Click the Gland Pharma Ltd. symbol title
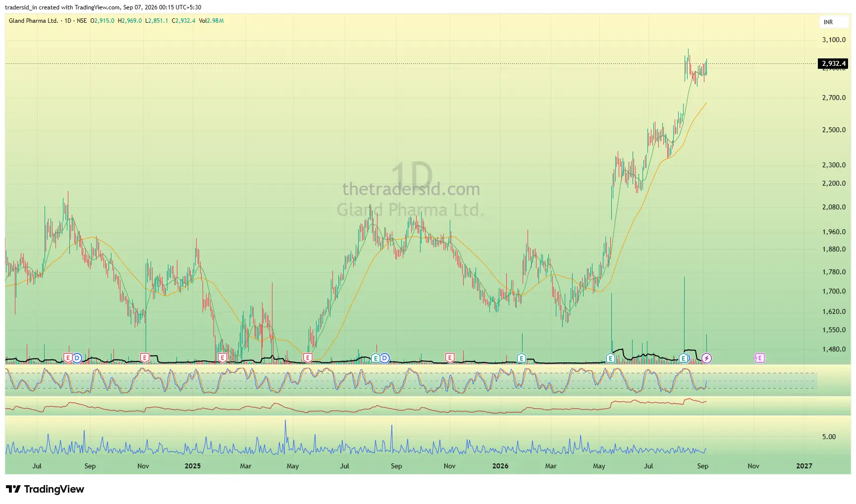856x504 pixels. pyautogui.click(x=33, y=21)
